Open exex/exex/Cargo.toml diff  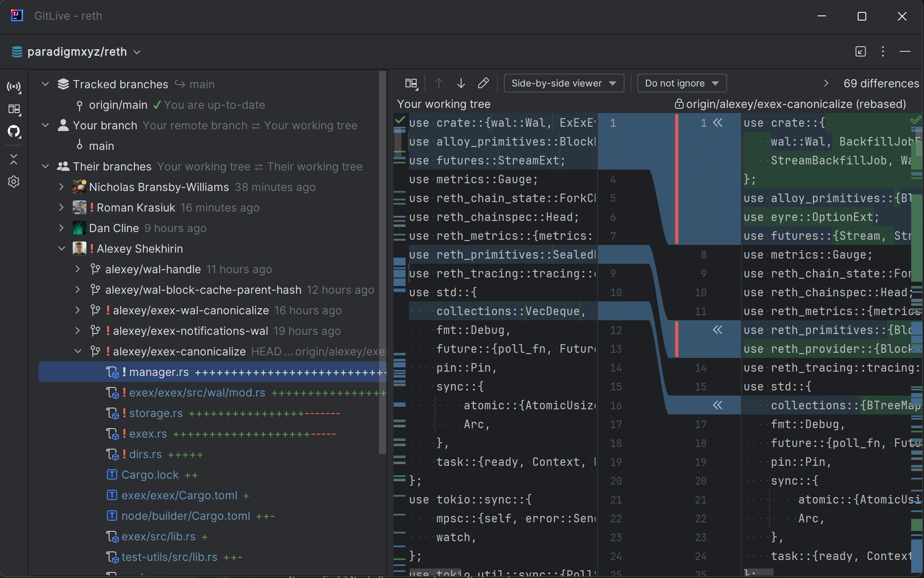[179, 495]
